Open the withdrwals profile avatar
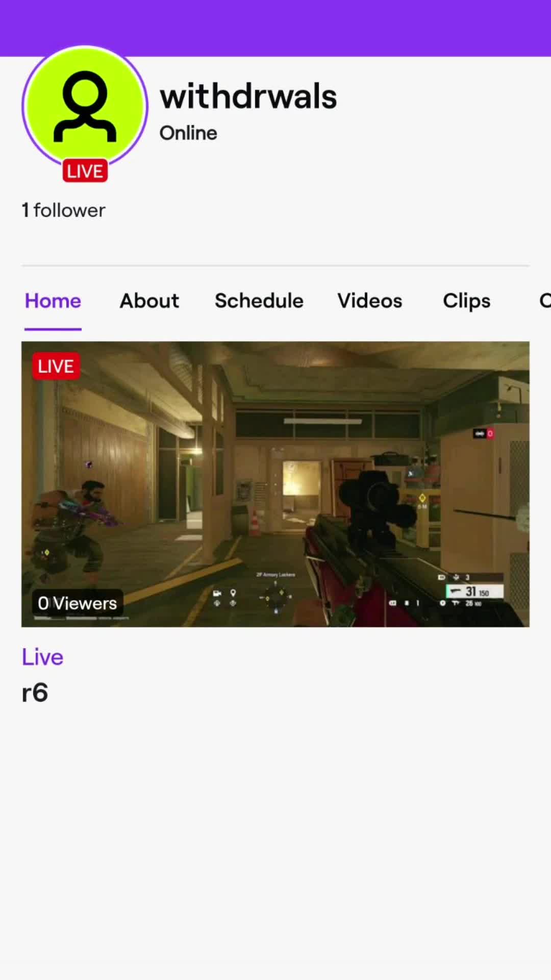Screen dimensions: 551x980 point(85,107)
